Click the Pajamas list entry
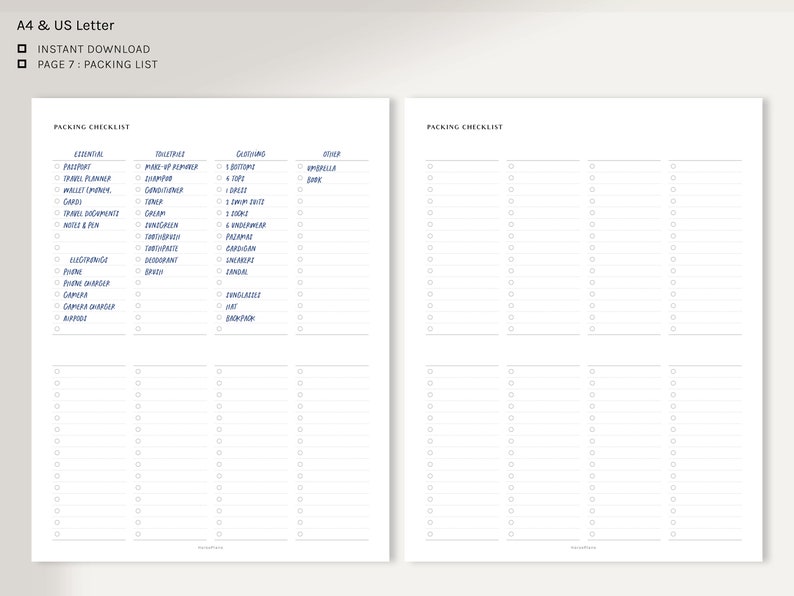This screenshot has width=794, height=596. [x=239, y=236]
